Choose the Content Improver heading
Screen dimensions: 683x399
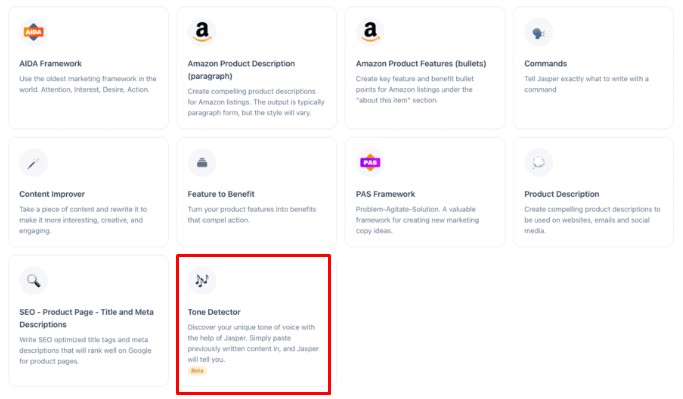52,194
